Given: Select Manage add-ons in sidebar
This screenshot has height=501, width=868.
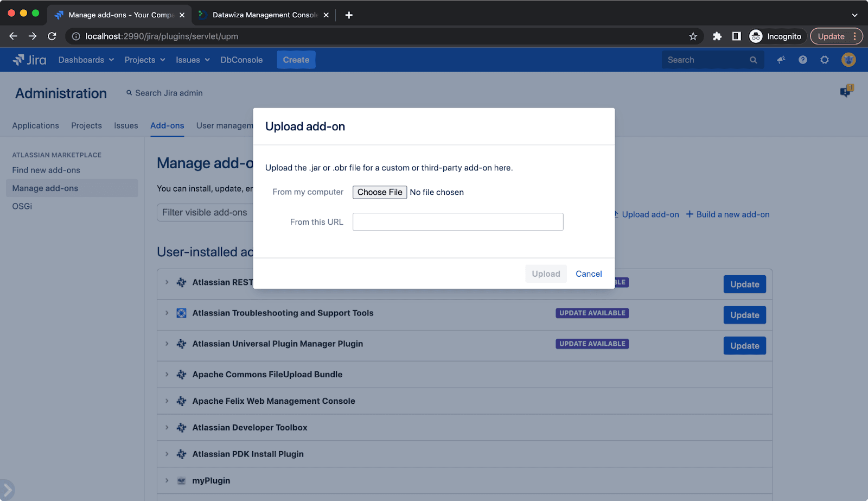Looking at the screenshot, I should pos(72,188).
